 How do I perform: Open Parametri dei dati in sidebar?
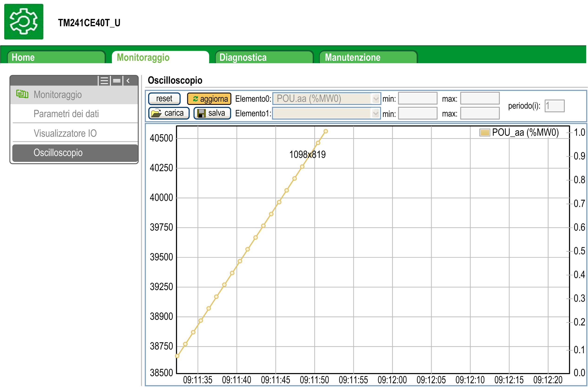click(66, 114)
